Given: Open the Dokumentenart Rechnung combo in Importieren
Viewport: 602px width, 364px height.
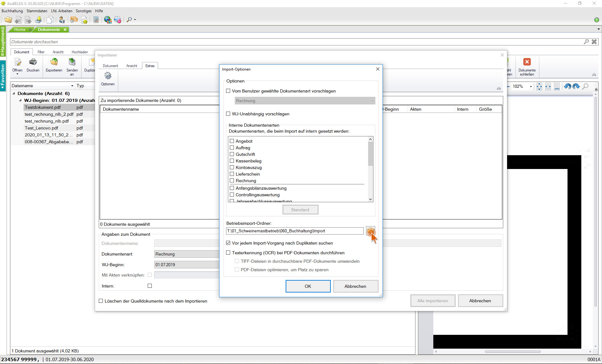Looking at the screenshot, I should tap(187, 254).
